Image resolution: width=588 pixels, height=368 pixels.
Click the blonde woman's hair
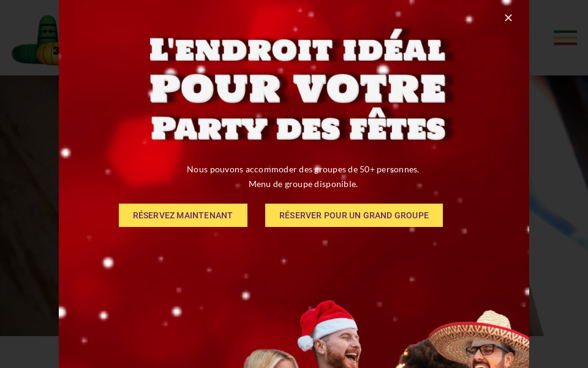pyautogui.click(x=270, y=359)
